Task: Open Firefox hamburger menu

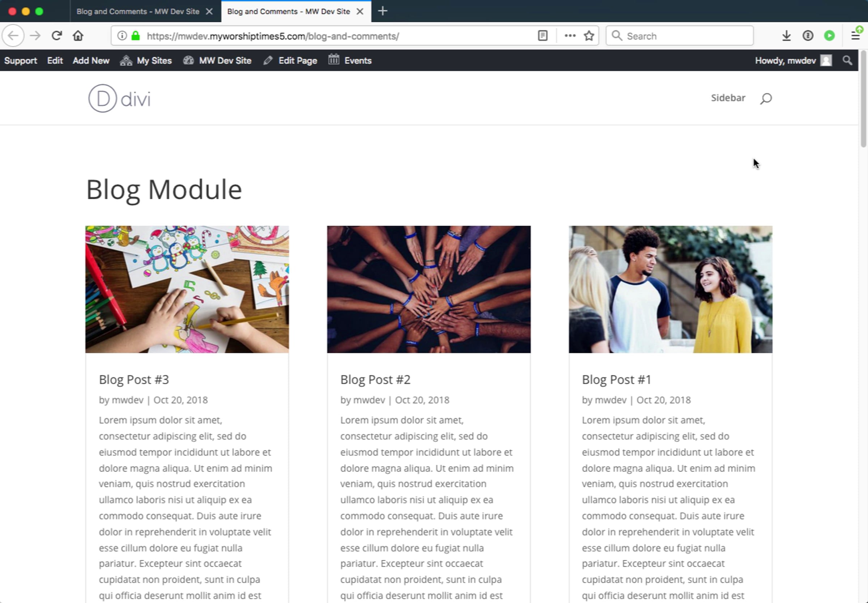Action: [x=855, y=36]
